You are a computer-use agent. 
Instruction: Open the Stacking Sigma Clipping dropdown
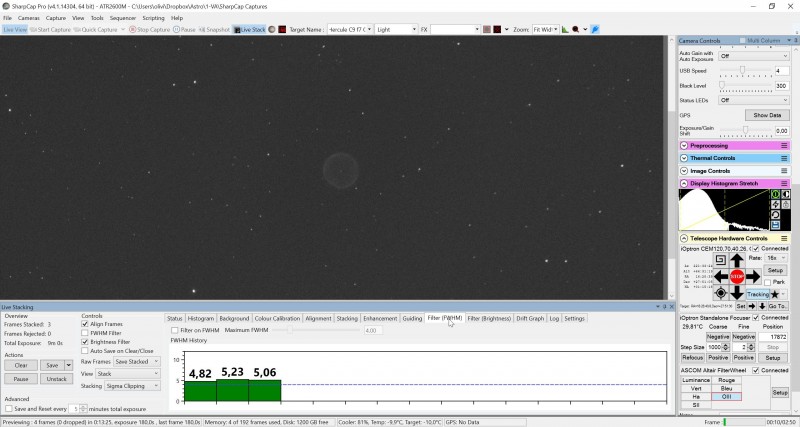(132, 386)
